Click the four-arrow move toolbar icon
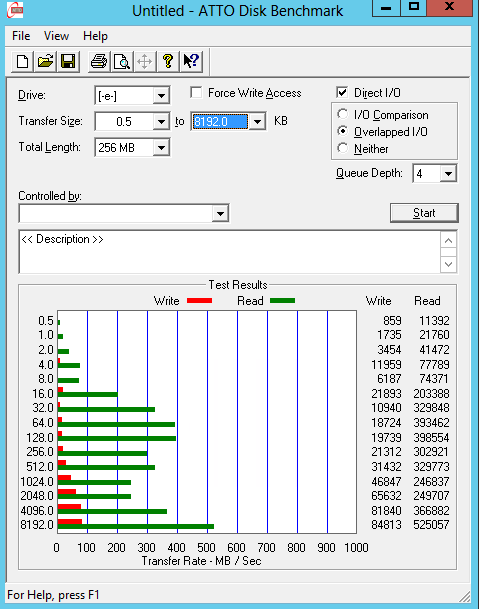 point(145,61)
